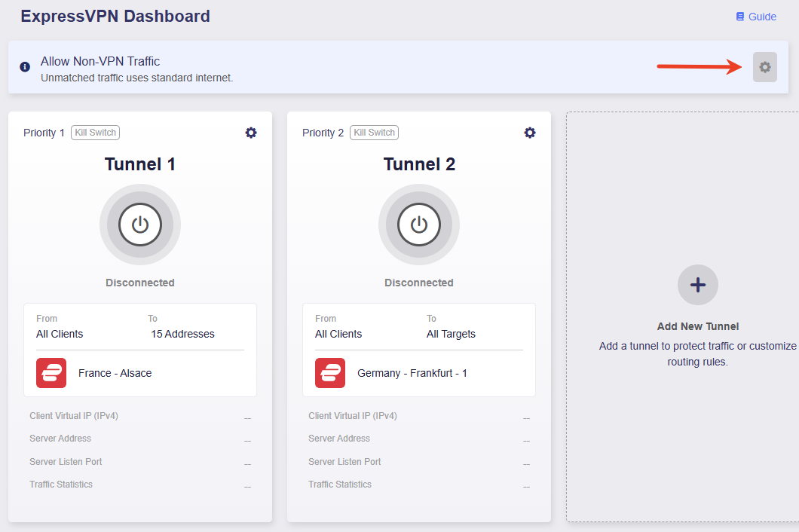Click All Targets under Tunnel 2
This screenshot has width=799, height=532.
pos(451,334)
